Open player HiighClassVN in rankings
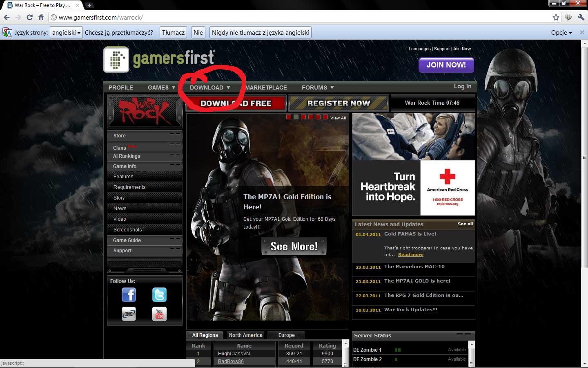This screenshot has width=588, height=368. [234, 354]
